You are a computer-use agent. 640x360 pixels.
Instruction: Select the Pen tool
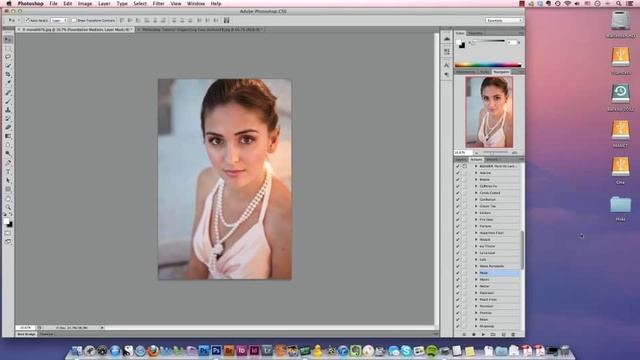(x=8, y=163)
